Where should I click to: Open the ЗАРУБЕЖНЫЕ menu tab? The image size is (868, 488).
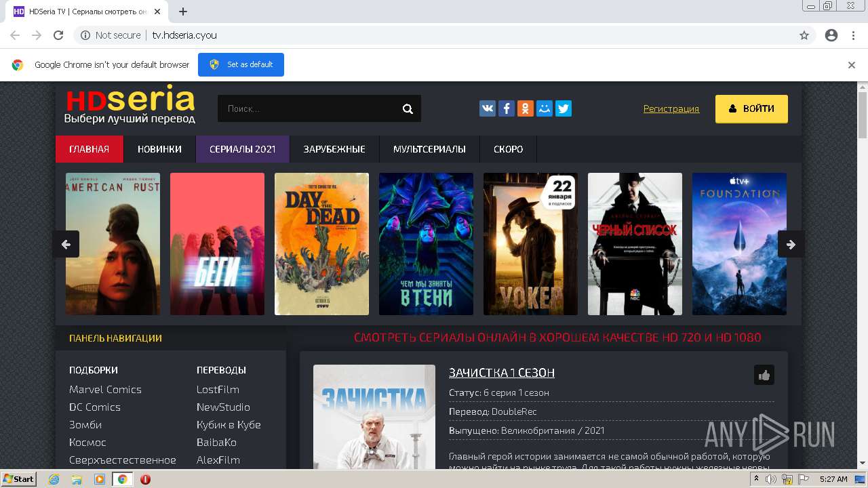point(334,149)
